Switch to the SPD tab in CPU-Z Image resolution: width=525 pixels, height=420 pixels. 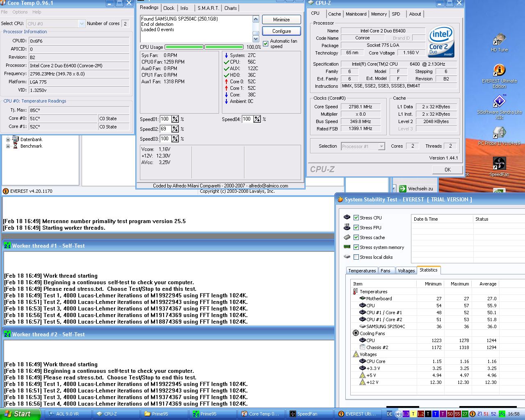[396, 14]
